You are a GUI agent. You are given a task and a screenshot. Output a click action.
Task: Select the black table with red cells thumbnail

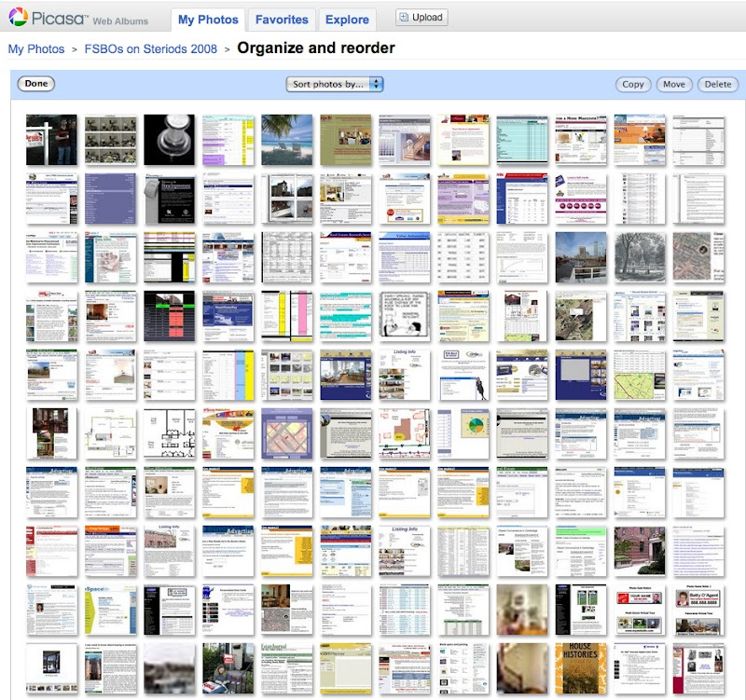point(169,316)
